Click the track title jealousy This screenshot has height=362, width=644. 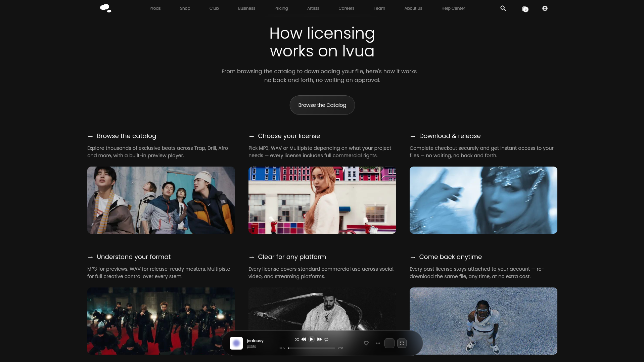coord(255,341)
